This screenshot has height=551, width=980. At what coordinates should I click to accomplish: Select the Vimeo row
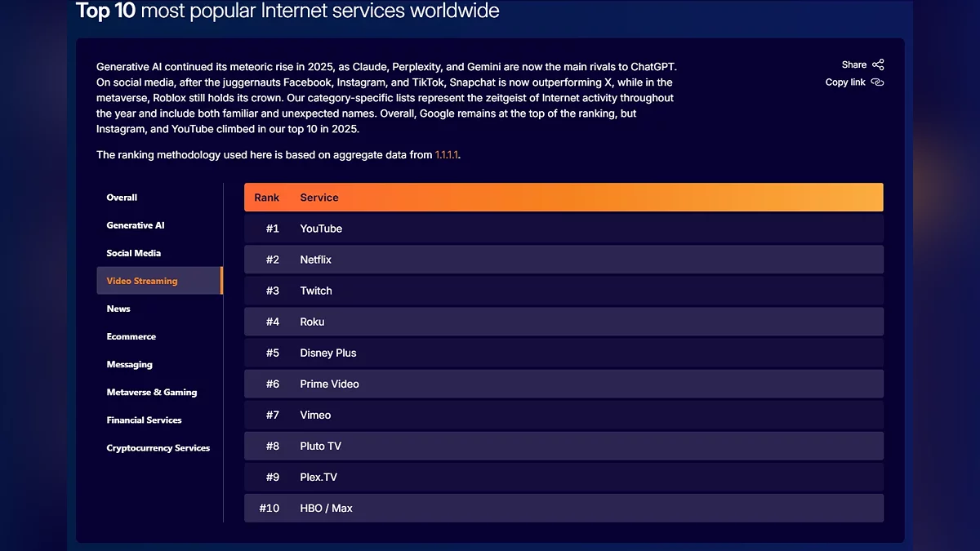click(x=563, y=415)
